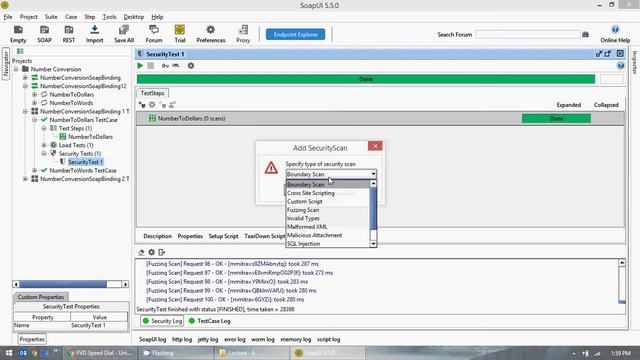Open the security scan type combo box

click(x=331, y=174)
